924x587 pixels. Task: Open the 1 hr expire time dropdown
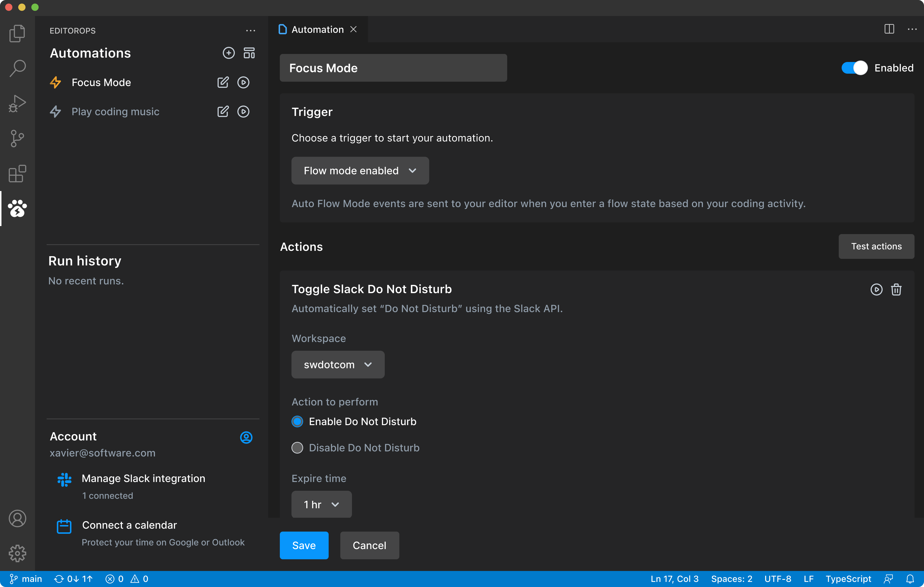tap(321, 504)
